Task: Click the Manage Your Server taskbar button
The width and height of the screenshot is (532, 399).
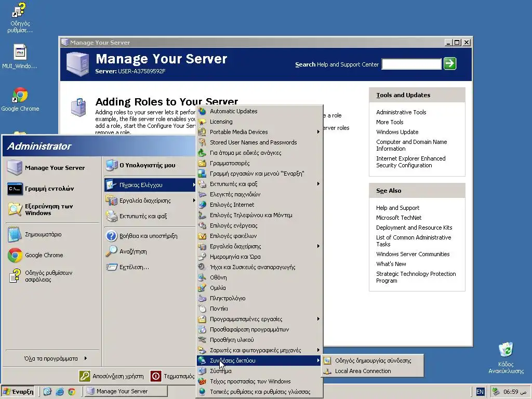Action: 126,391
